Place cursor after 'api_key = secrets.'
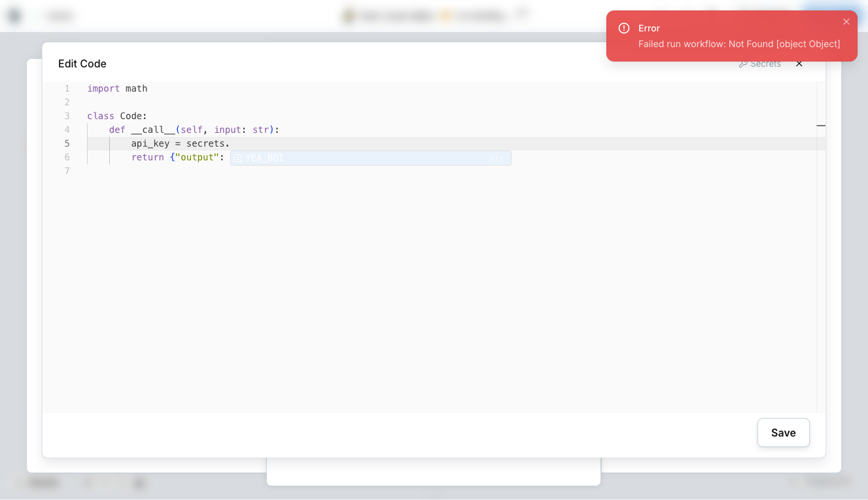868x500 pixels. (x=230, y=143)
